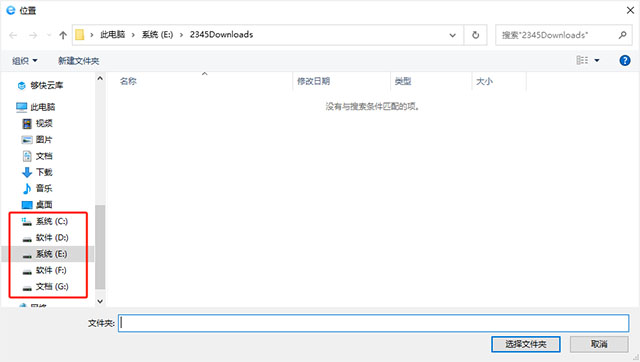Click the 文件夹 name input field

373,323
